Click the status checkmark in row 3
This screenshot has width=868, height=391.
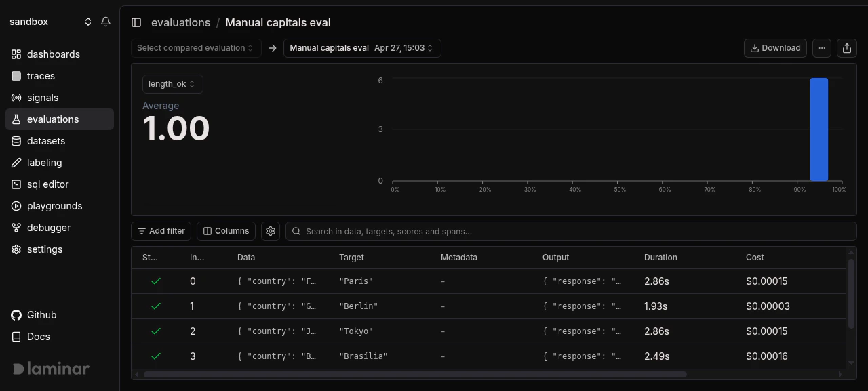click(x=156, y=356)
